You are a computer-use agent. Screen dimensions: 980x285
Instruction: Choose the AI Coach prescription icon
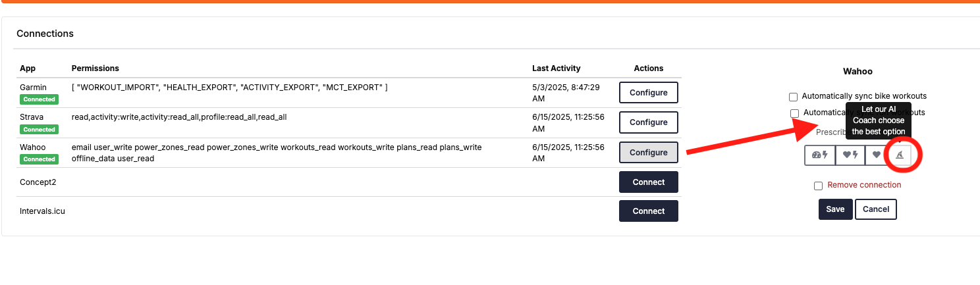[900, 155]
